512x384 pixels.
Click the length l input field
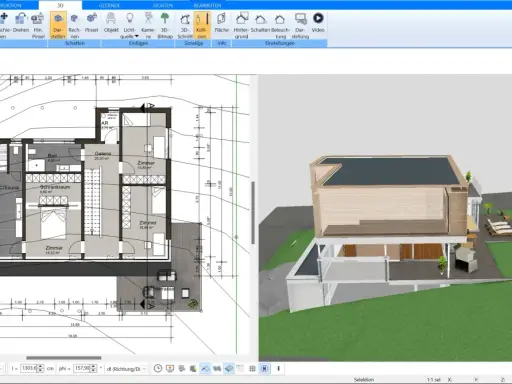29,368
